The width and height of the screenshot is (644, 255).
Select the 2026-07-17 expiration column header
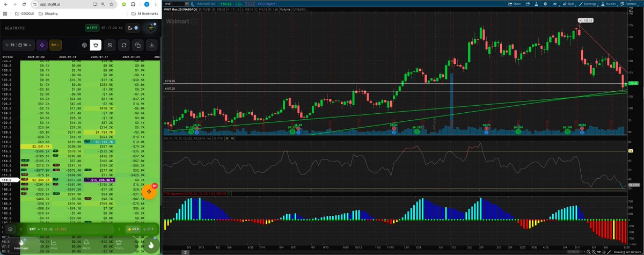100,56
